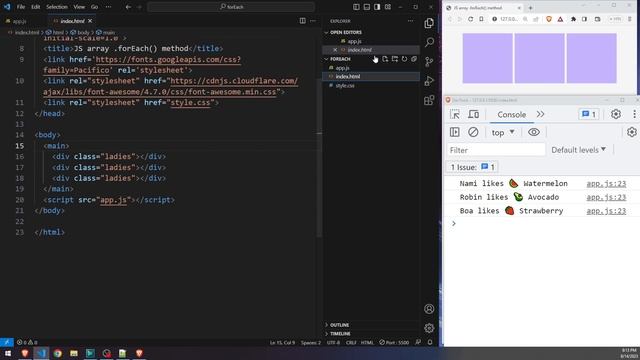Open issues counter badge in DevTools toolbar
Screen dimensions: 640x360
point(589,114)
